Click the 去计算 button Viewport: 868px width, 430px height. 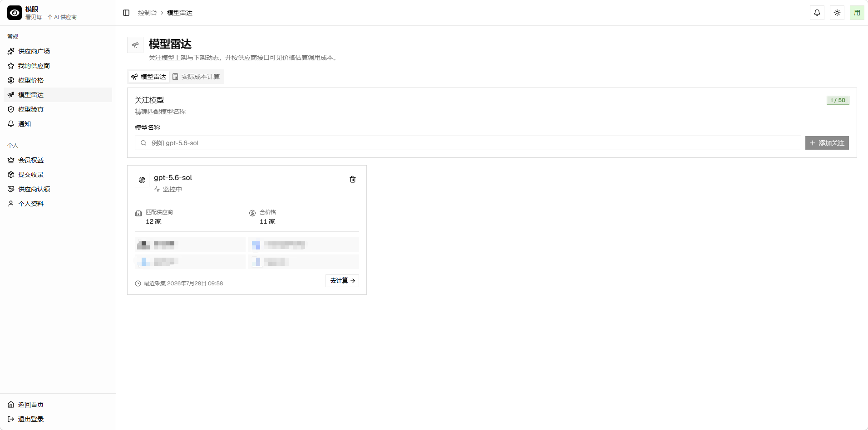coord(342,281)
